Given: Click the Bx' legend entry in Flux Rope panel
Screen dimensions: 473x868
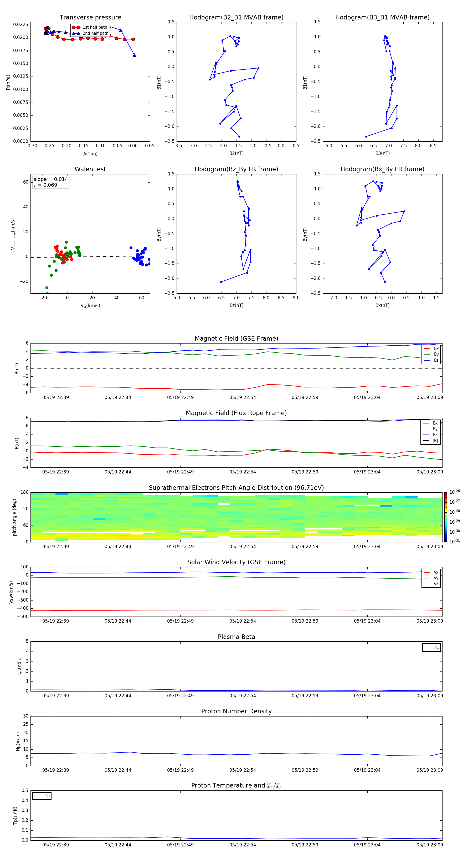Looking at the screenshot, I should 431,423.
